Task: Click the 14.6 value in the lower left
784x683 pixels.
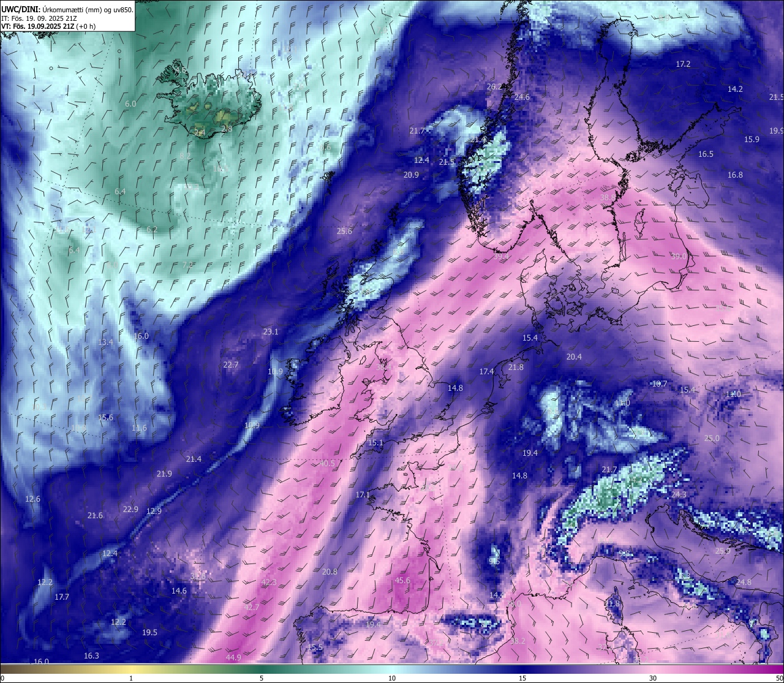Action: coord(179,591)
